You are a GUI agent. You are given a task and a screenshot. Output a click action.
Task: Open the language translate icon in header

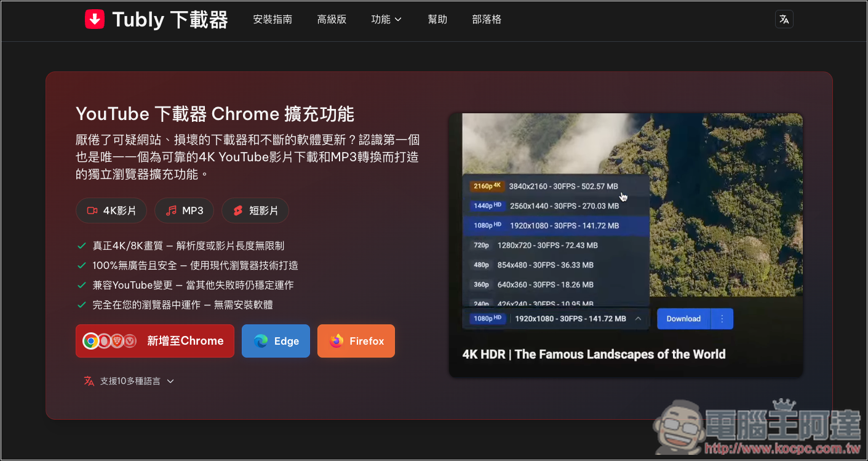(784, 19)
